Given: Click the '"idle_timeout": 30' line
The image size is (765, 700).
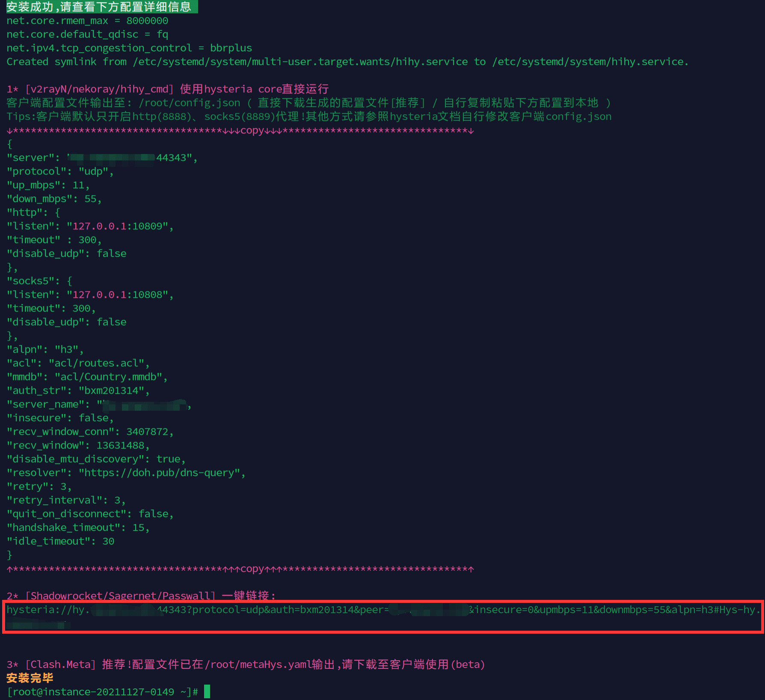Looking at the screenshot, I should point(60,541).
